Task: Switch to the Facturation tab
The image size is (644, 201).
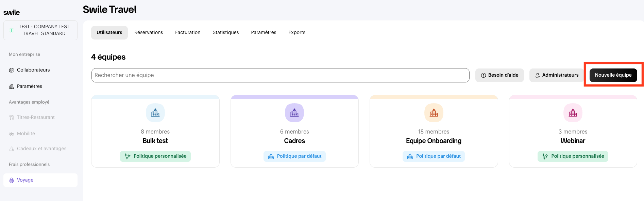Action: pyautogui.click(x=188, y=32)
